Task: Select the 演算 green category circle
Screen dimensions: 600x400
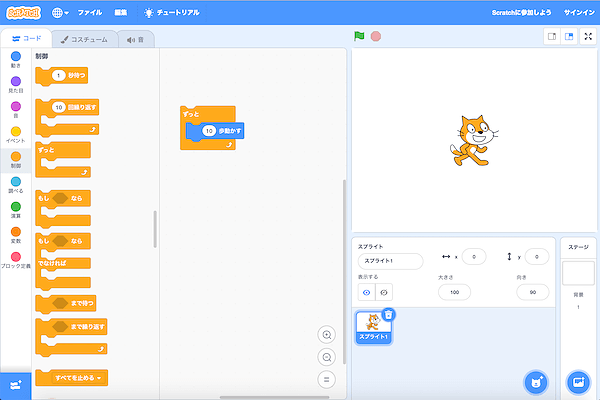Action: [x=15, y=207]
